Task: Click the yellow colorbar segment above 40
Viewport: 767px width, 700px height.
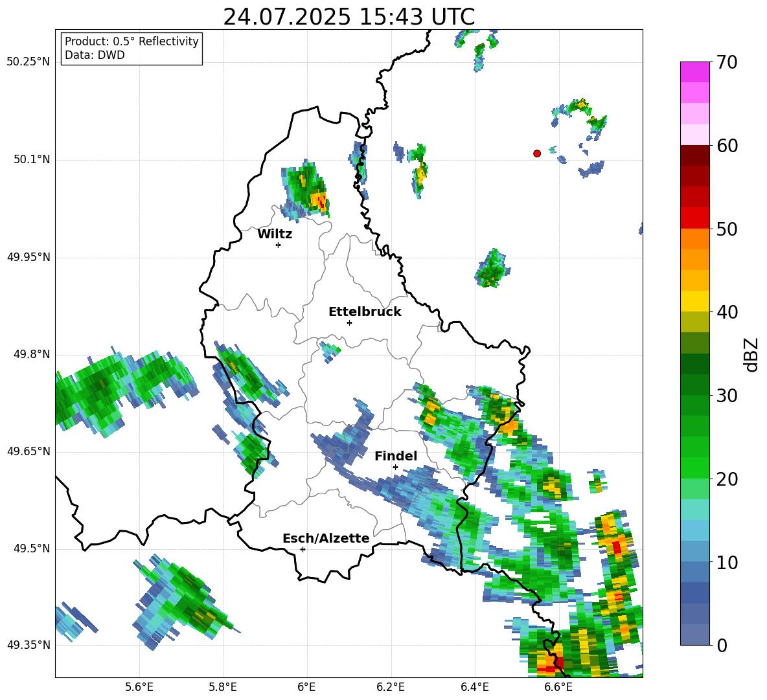Action: (x=695, y=301)
